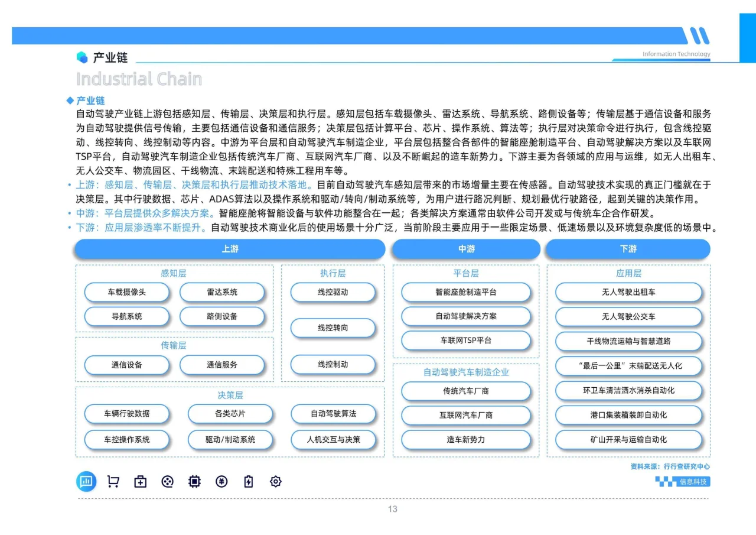The image size is (756, 535).
Task: Click the Industrial Chain outlined heading
Action: tap(139, 79)
